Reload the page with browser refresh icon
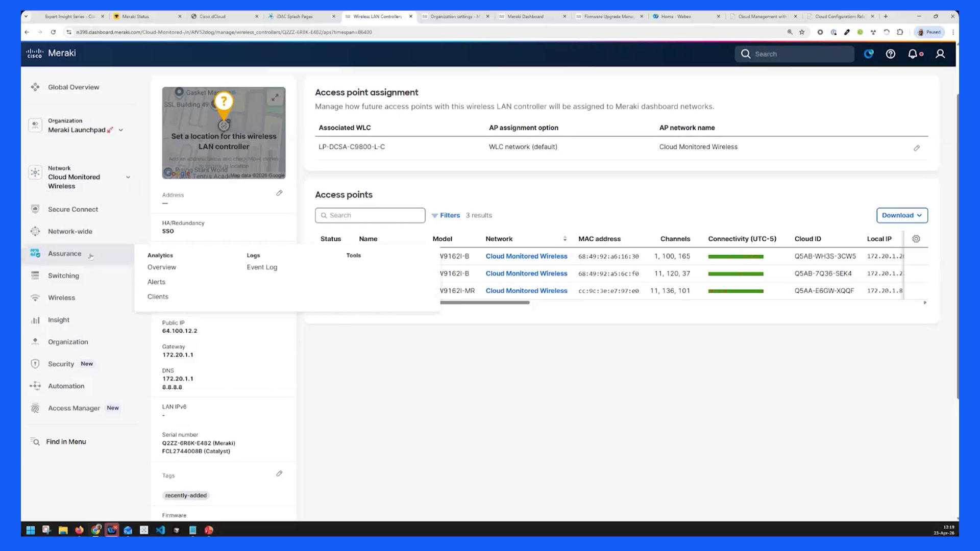Viewport: 980px width, 551px height. click(x=53, y=32)
